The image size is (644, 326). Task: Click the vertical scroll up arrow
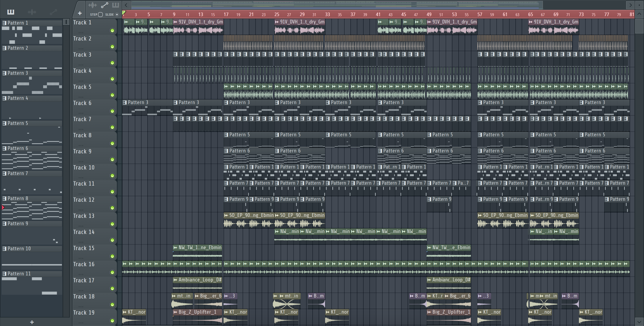pos(639,14)
